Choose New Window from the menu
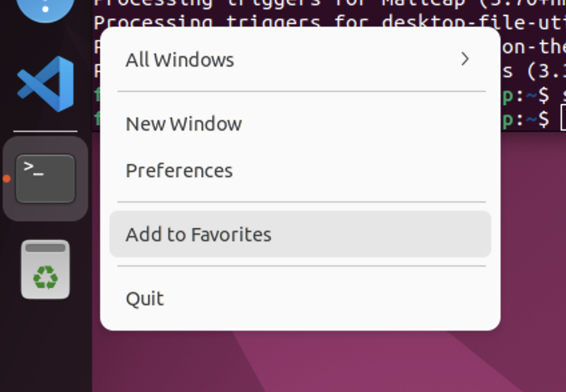The width and height of the screenshot is (566, 392). tap(184, 124)
